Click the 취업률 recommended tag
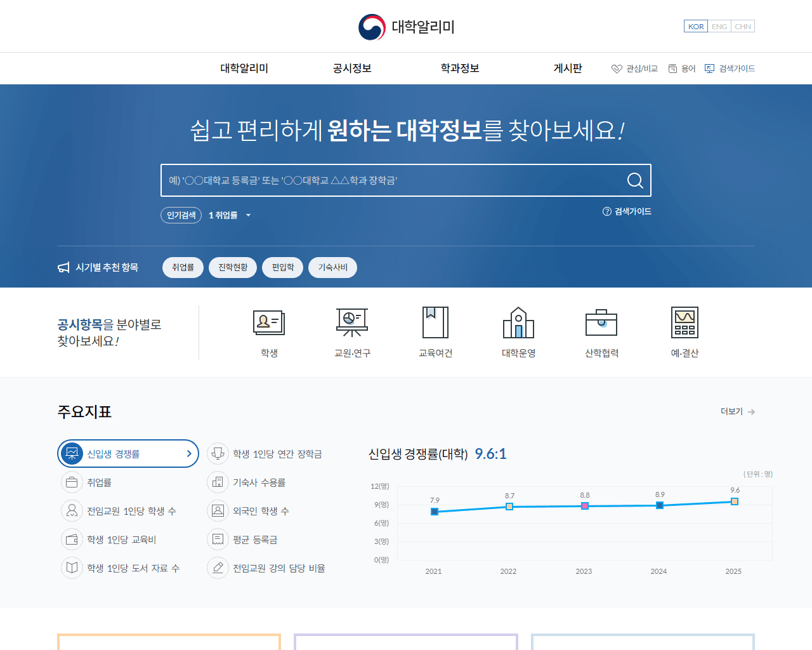The width and height of the screenshot is (812, 650). click(x=183, y=267)
